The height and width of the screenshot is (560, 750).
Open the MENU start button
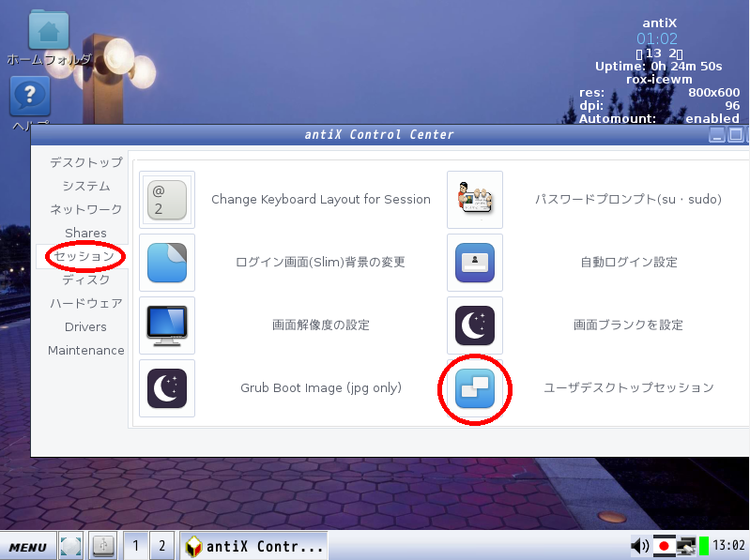tap(28, 546)
